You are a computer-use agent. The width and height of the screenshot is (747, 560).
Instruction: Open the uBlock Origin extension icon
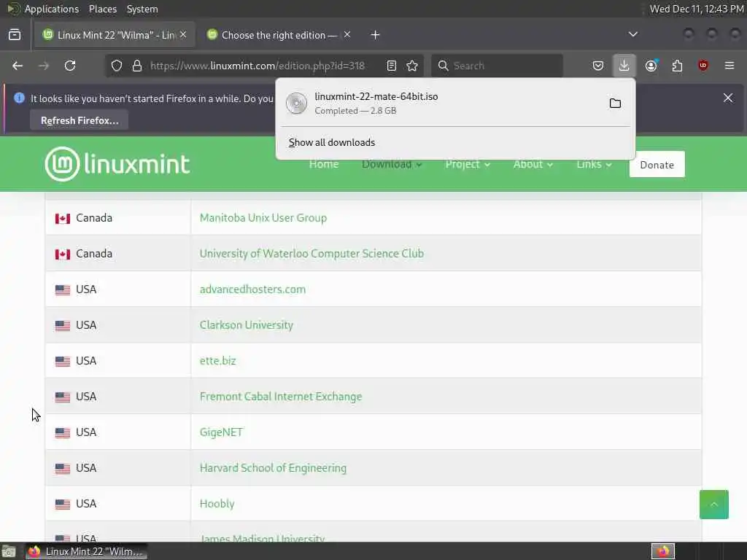tap(703, 66)
